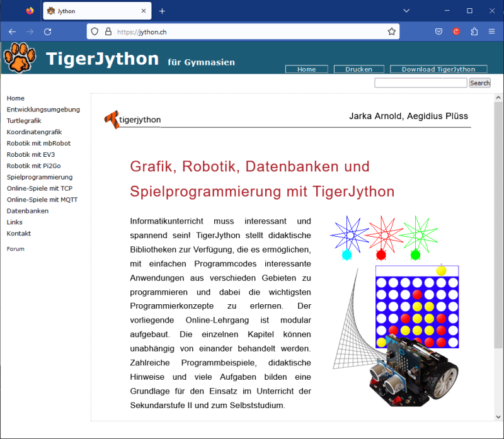Open the extensions puzzle-piece menu

tap(474, 31)
